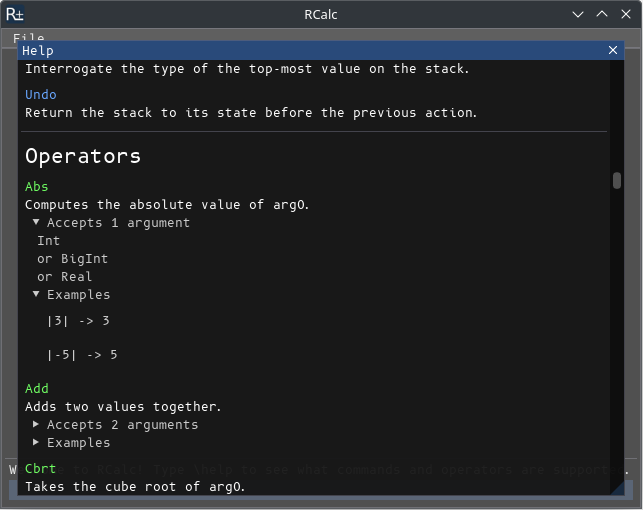This screenshot has height=510, width=643.
Task: Click the '|3| -> 3' example
Action: pos(78,321)
